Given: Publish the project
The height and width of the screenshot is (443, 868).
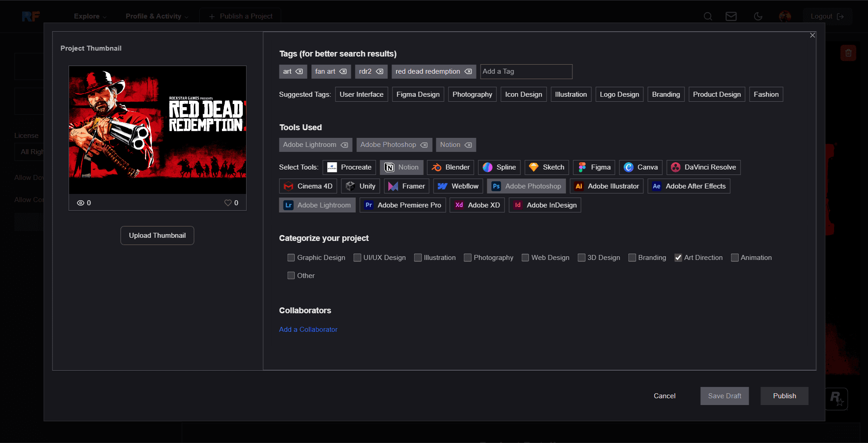Looking at the screenshot, I should tap(784, 396).
